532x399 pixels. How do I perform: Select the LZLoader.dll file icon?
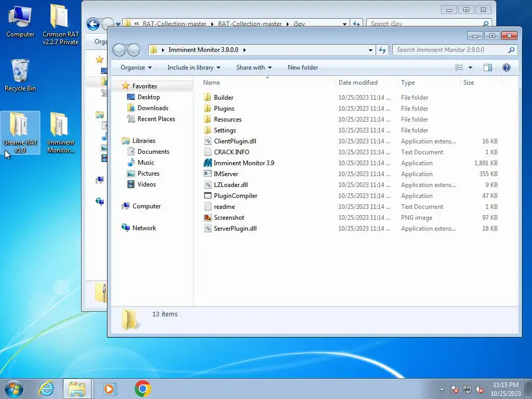click(x=208, y=184)
